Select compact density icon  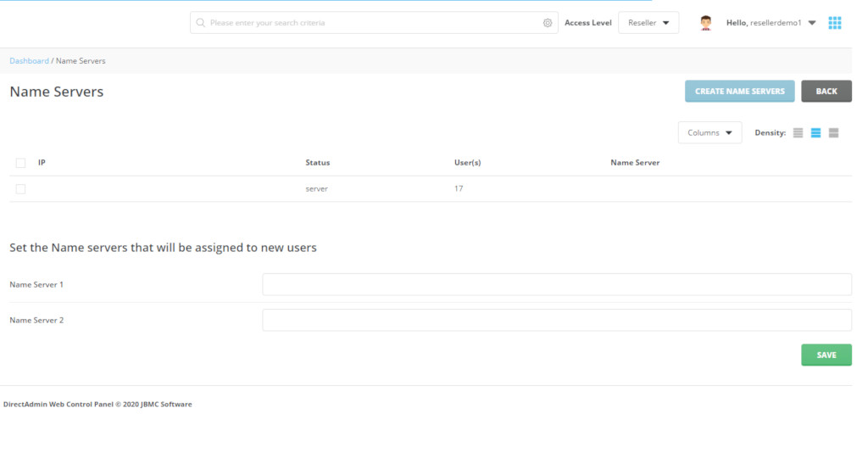tap(798, 133)
